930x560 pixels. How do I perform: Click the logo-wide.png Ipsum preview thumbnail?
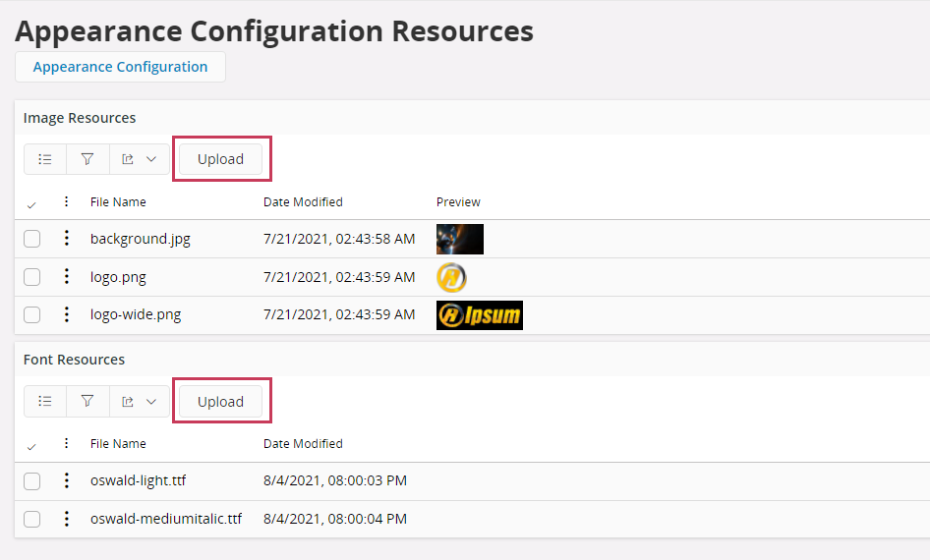[479, 314]
